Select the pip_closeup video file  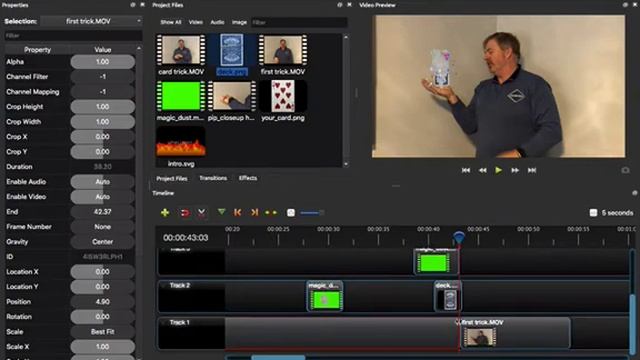point(231,101)
